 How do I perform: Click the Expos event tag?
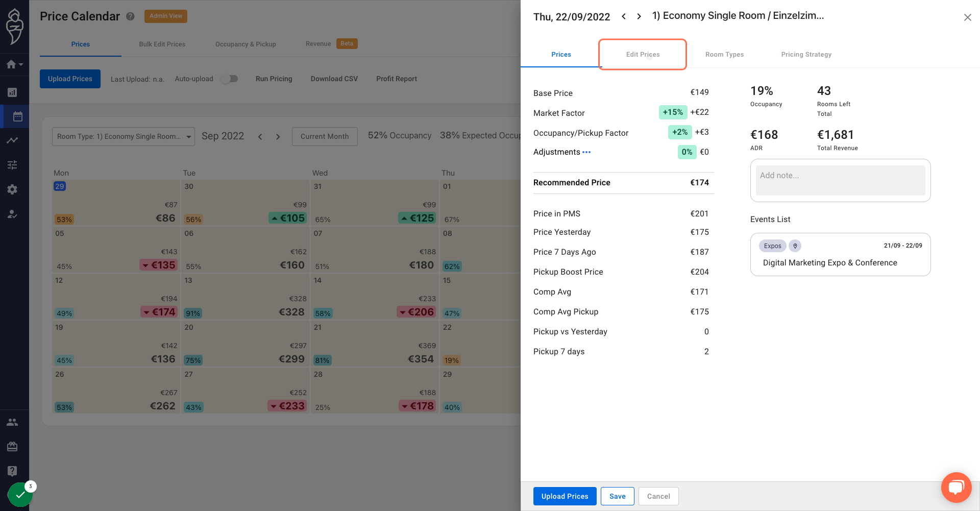coord(772,246)
